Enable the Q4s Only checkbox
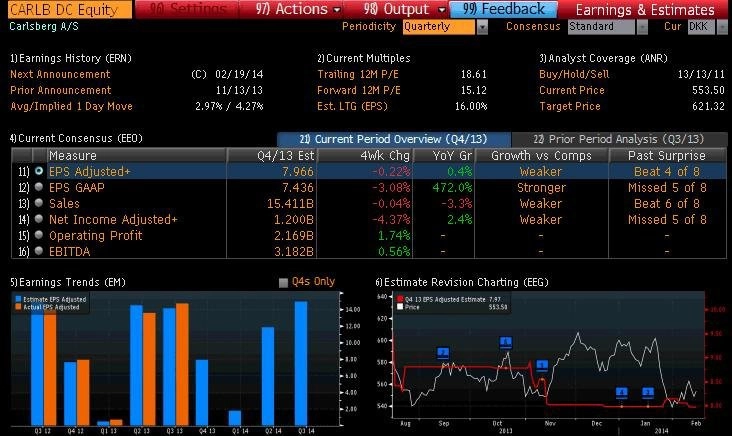732x436 pixels. (283, 282)
